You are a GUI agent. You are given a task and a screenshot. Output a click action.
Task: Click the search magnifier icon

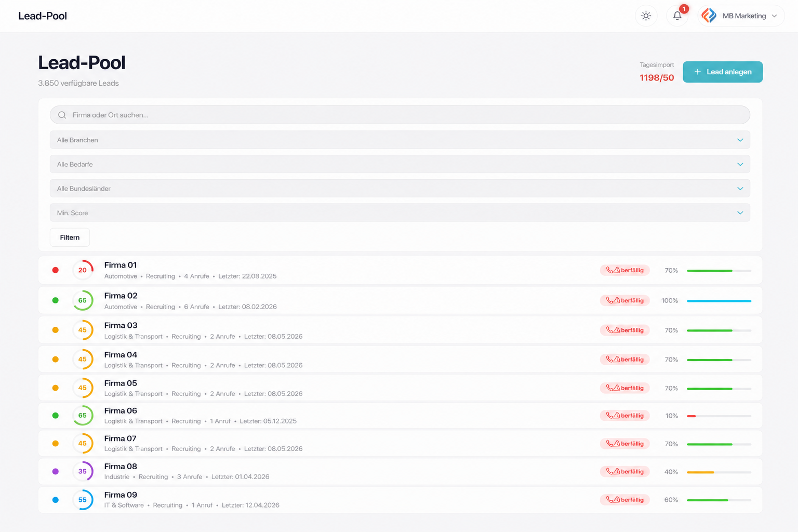tap(62, 115)
